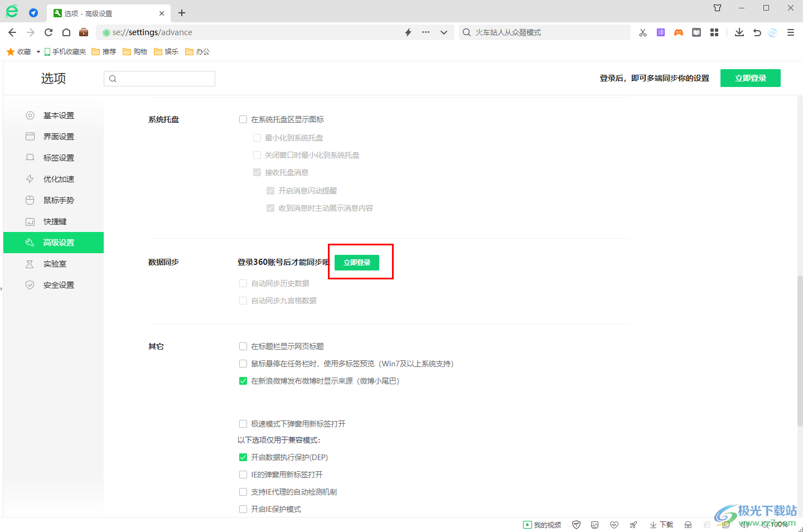This screenshot has width=803, height=532.
Task: Enable 在系统托盘区显示图标 checkbox
Action: (x=243, y=119)
